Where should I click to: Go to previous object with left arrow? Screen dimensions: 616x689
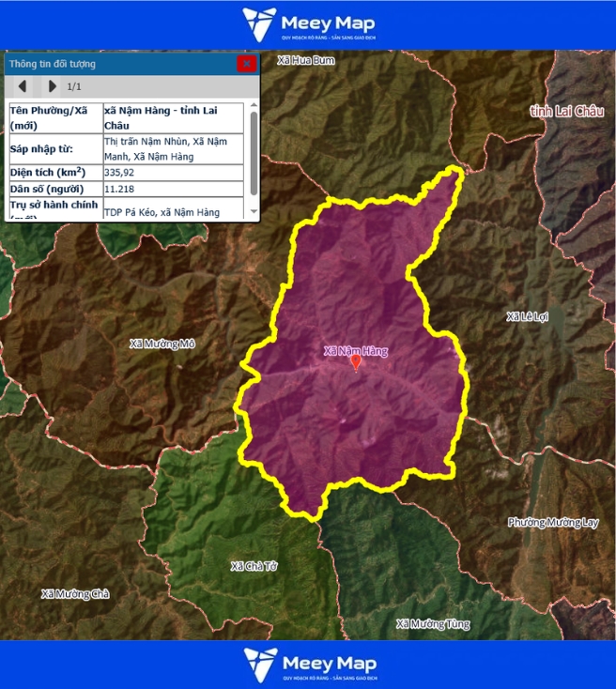pos(23,86)
